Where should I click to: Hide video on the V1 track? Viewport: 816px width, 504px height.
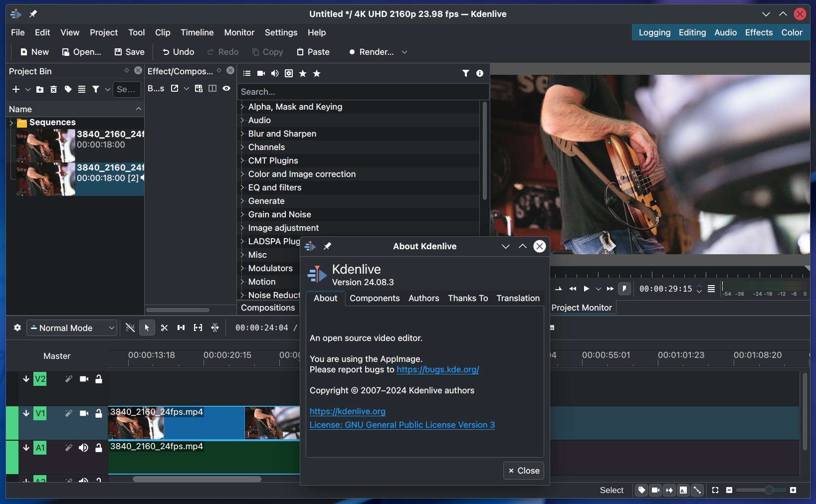pyautogui.click(x=84, y=413)
